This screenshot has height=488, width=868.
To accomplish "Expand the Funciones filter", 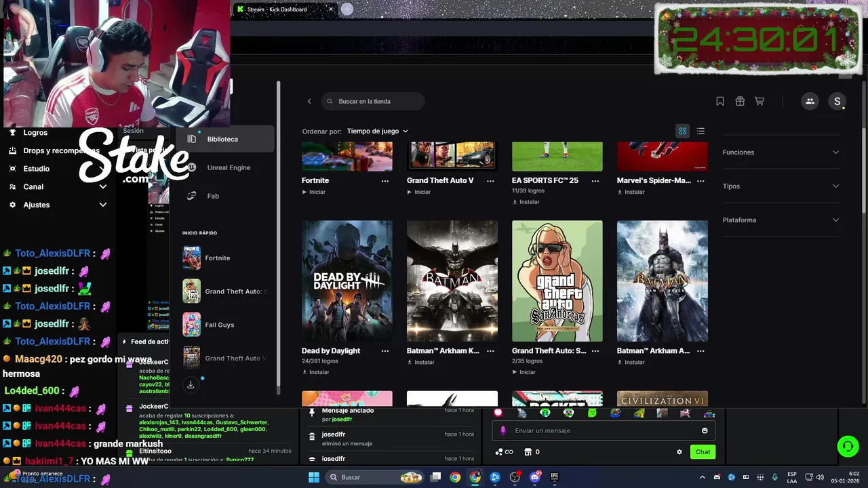I will coord(781,152).
